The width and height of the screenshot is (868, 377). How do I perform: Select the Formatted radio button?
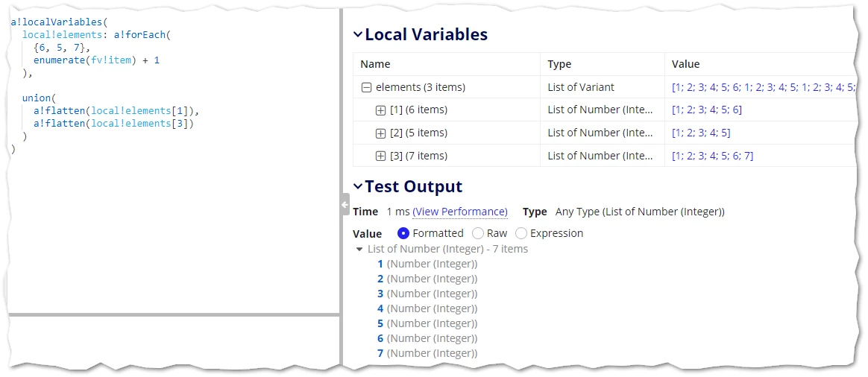point(403,233)
